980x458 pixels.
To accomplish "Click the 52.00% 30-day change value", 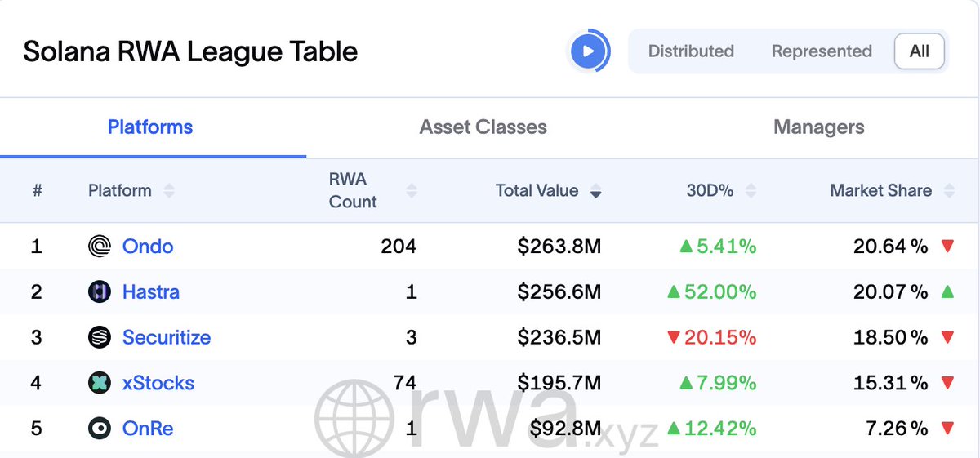I will click(x=721, y=292).
